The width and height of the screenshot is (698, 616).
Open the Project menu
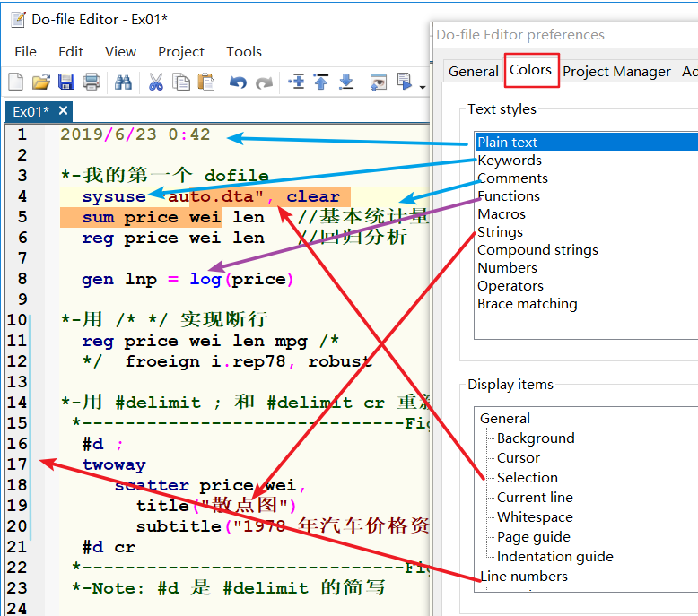click(181, 52)
